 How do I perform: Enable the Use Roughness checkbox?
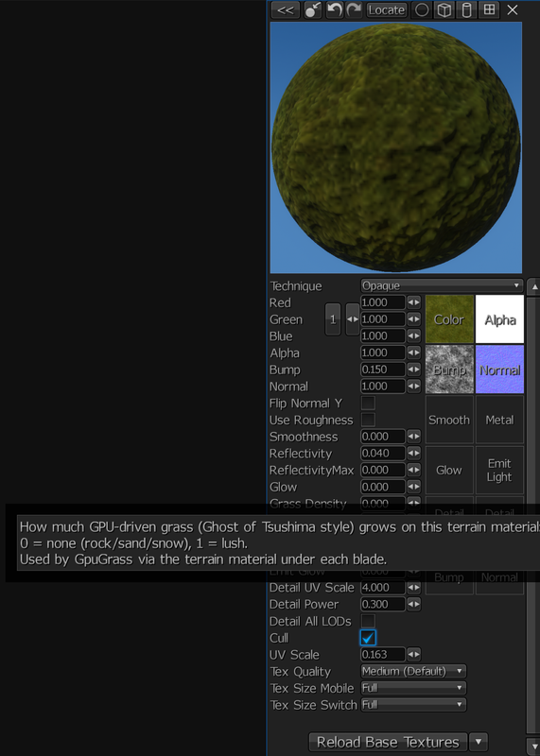tap(368, 420)
